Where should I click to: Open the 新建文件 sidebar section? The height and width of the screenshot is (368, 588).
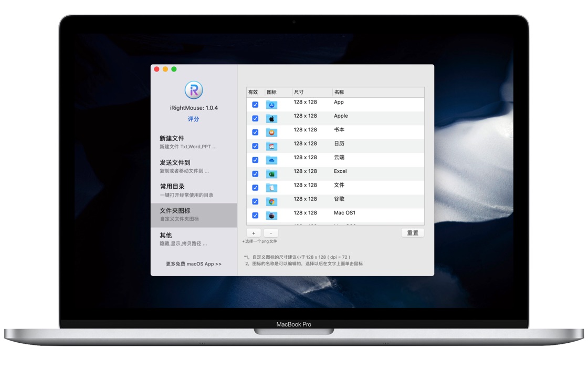pos(194,142)
